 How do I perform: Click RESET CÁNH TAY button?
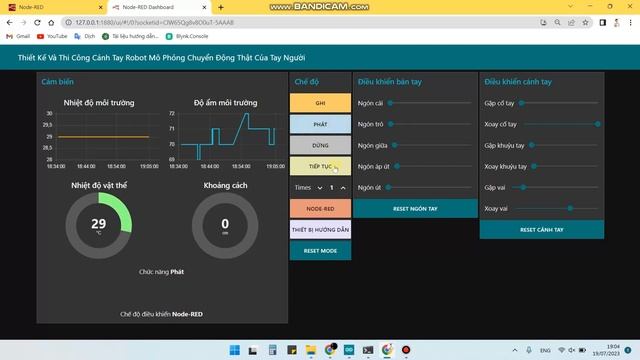click(542, 230)
